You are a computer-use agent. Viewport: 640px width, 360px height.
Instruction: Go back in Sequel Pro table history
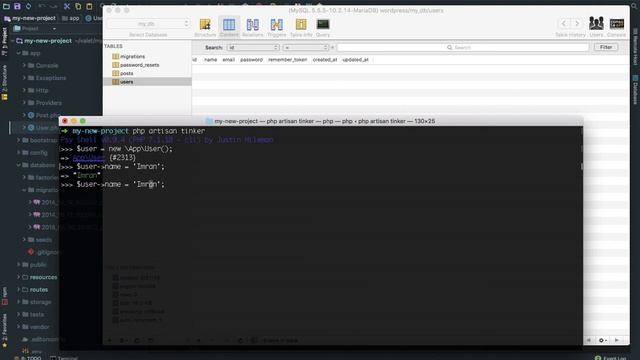coord(564,24)
